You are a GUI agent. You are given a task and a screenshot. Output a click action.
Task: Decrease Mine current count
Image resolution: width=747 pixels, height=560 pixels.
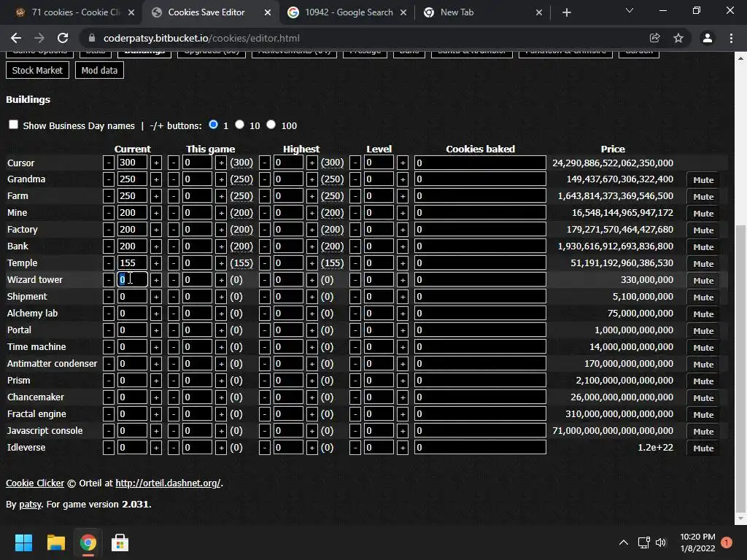[x=109, y=213]
